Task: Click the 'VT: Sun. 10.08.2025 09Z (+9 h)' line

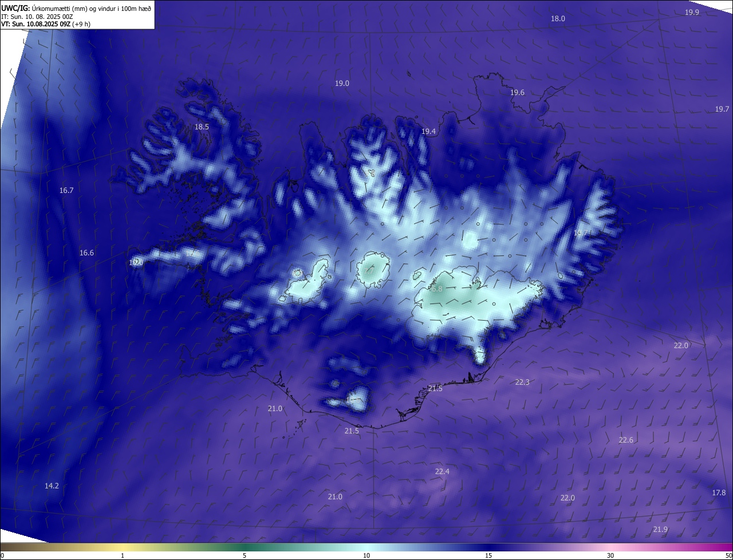Action: [x=46, y=24]
